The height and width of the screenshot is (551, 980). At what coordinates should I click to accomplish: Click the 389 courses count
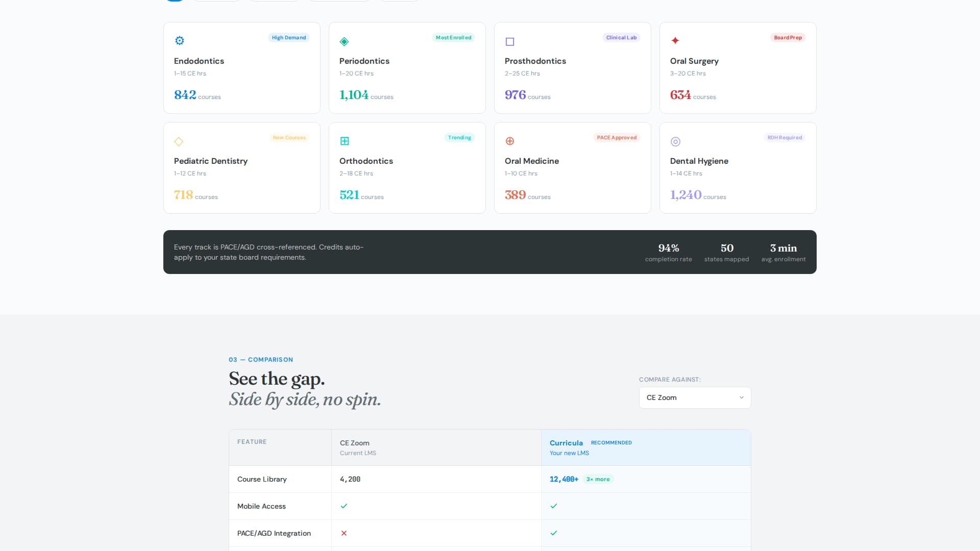(528, 195)
